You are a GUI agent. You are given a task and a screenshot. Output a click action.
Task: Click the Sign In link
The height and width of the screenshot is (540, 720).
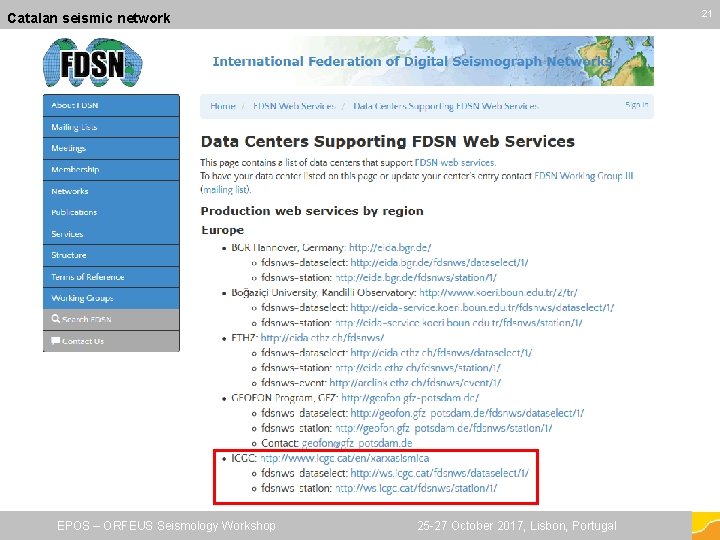click(636, 105)
